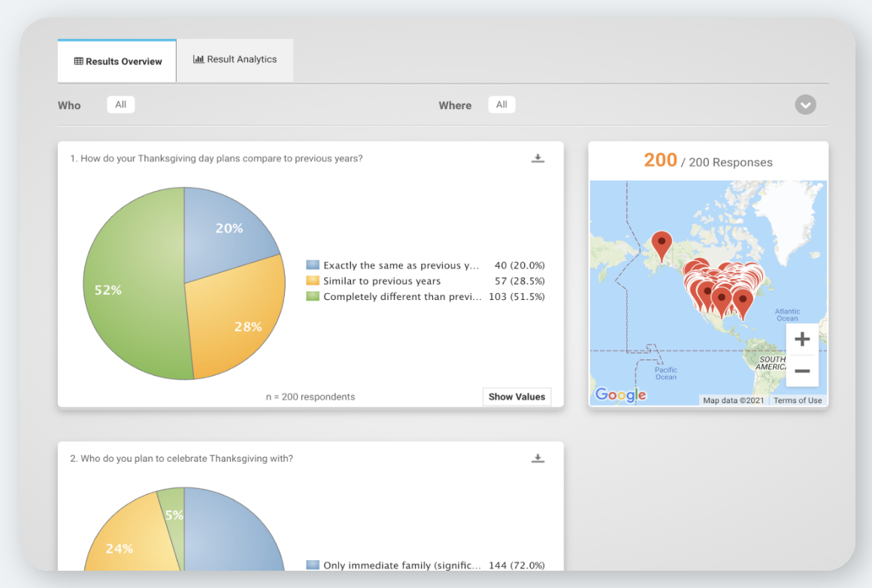Viewport: 872px width, 588px height.
Task: Select the Results Overview tab
Action: pos(117,61)
